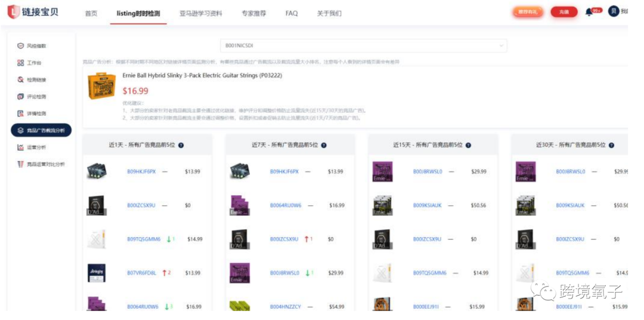Viewport: 644px width, 320px height.
Task: Open the FAQ tab
Action: pos(292,14)
